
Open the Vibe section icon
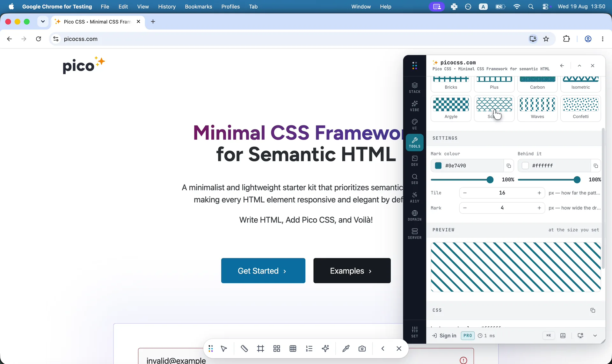click(x=414, y=106)
